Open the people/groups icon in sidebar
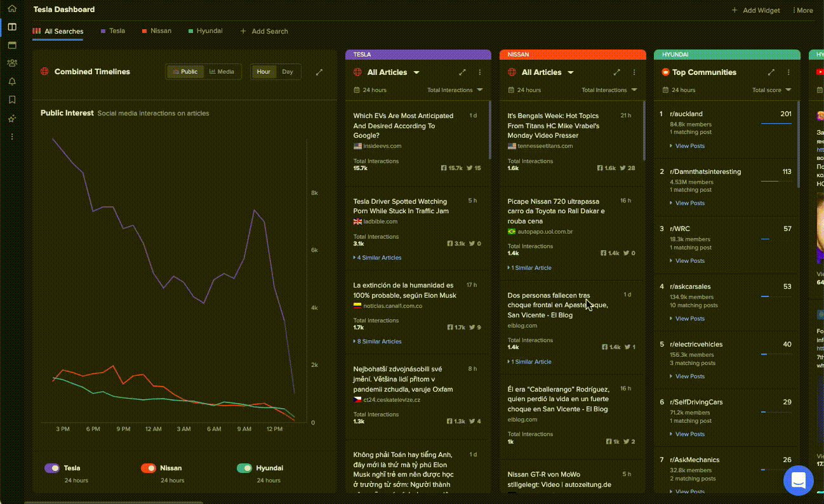 [12, 63]
